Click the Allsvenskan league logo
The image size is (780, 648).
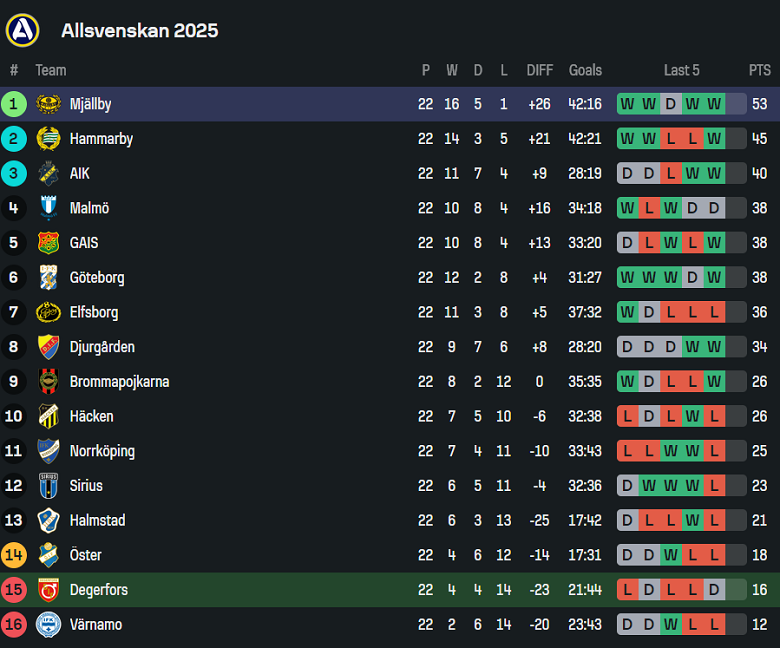click(22, 30)
